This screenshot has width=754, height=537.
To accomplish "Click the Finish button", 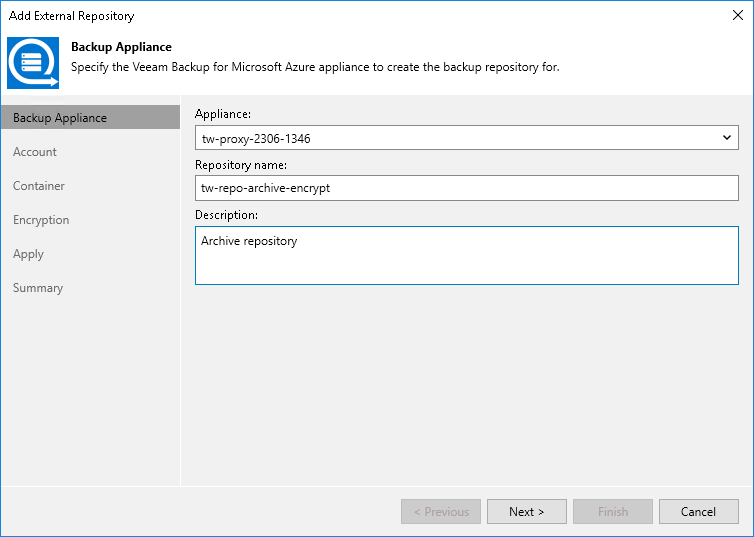I will pos(613,512).
